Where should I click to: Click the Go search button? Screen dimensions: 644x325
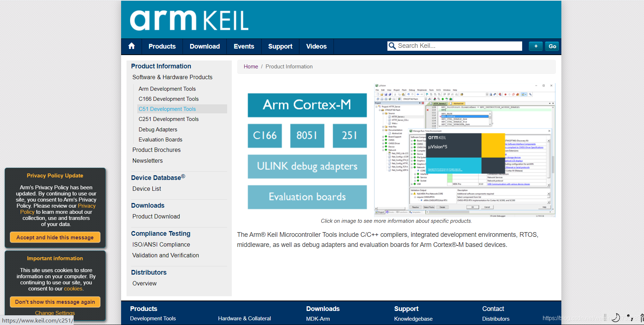tap(552, 46)
